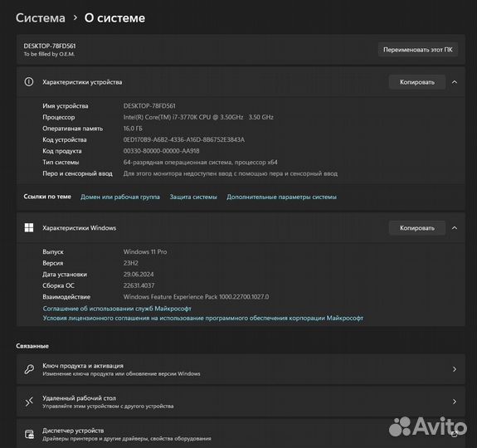The height and width of the screenshot is (448, 477).
Task: Click the Windows Feature Experience Pack value
Action: pos(197,297)
